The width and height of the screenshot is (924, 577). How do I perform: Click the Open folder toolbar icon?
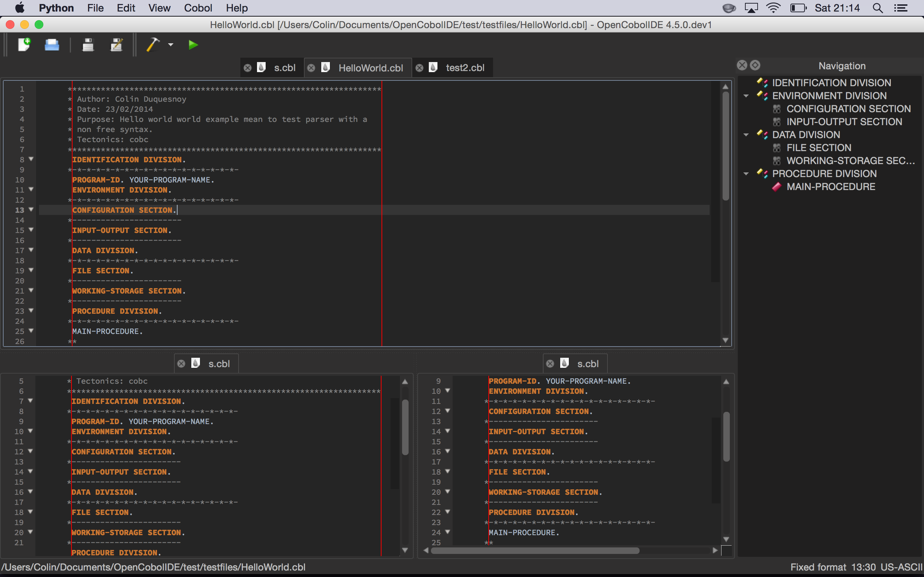point(53,44)
